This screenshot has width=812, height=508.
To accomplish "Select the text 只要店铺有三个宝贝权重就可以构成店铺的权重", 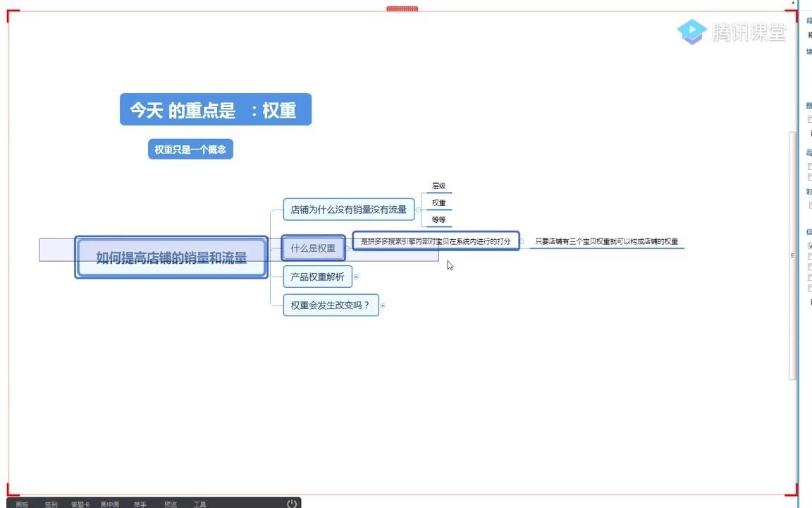I will tap(606, 241).
